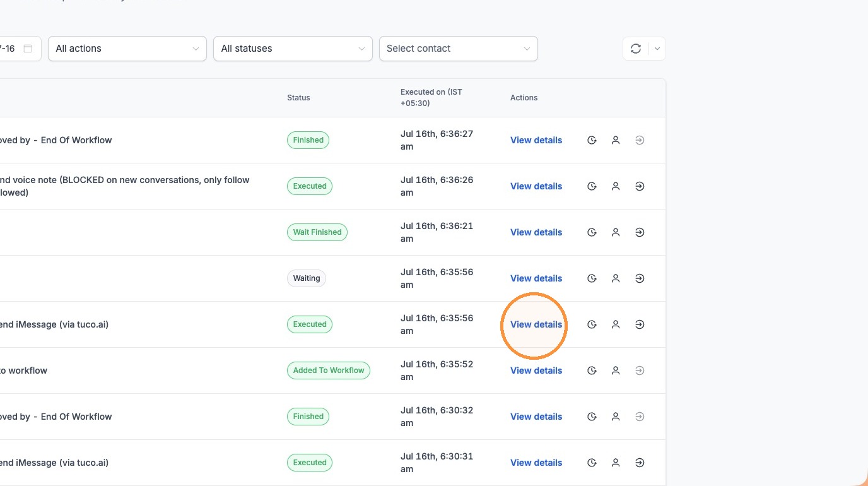Viewport: 868px width, 486px height.
Task: Click the history icon in the 6:36:26 Executed row
Action: (x=592, y=186)
